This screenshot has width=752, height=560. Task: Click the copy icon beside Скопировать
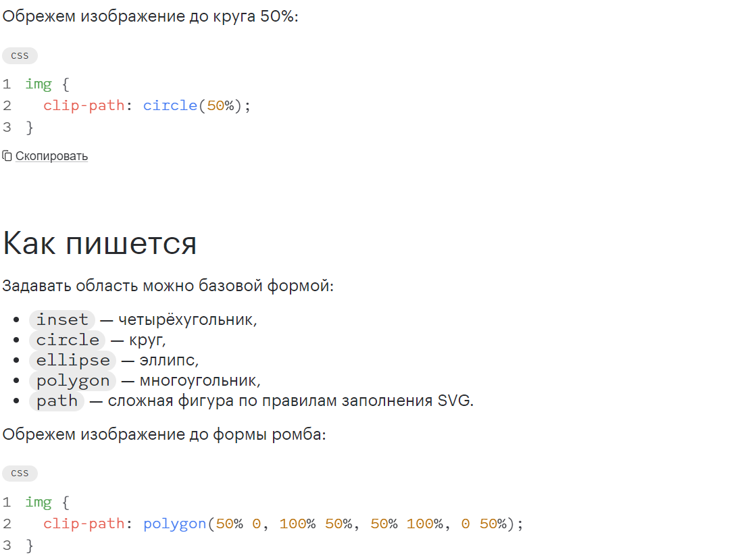click(7, 156)
